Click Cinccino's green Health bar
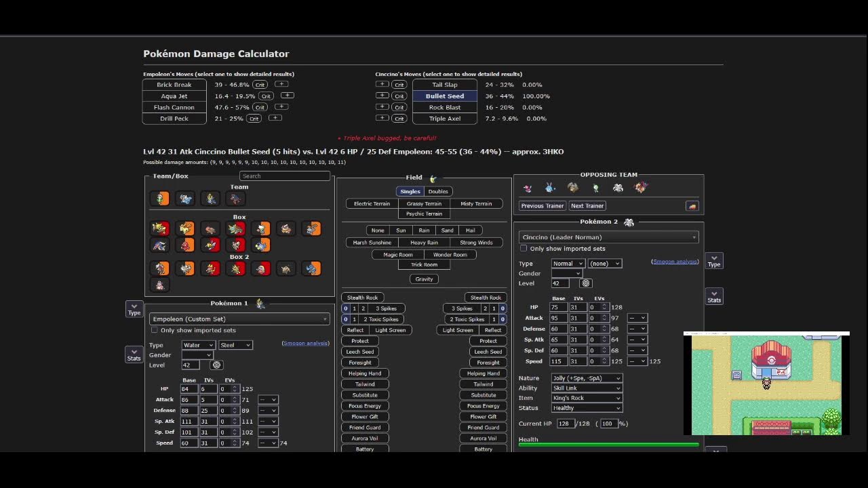 608,445
